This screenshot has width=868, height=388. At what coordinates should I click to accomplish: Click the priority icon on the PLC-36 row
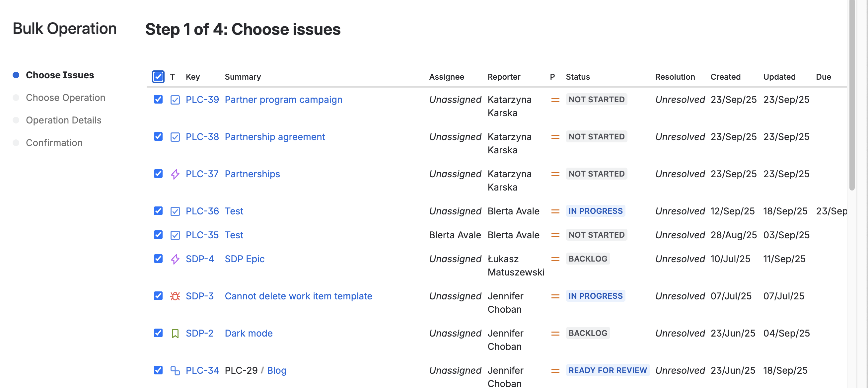click(x=555, y=211)
